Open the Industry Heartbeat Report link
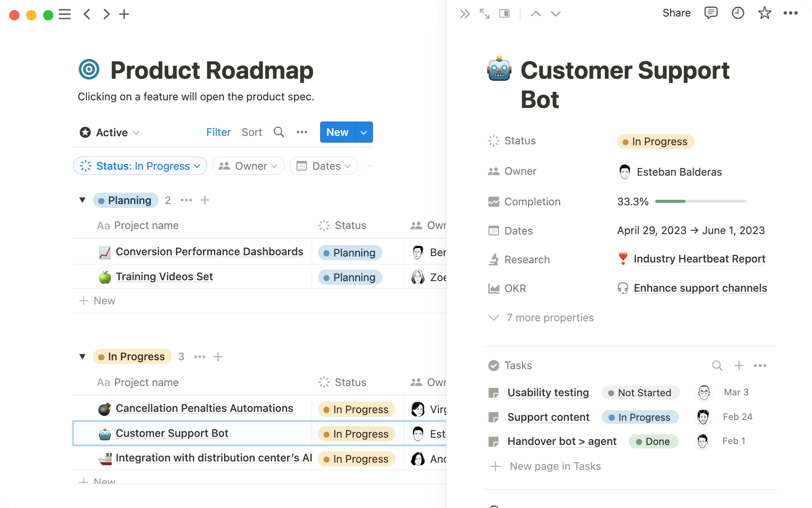812x508 pixels. click(700, 259)
